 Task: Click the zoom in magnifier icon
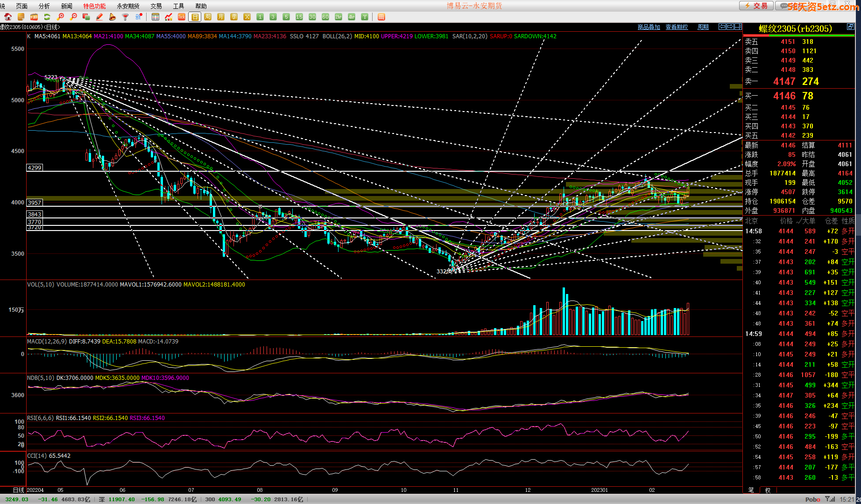(x=60, y=17)
